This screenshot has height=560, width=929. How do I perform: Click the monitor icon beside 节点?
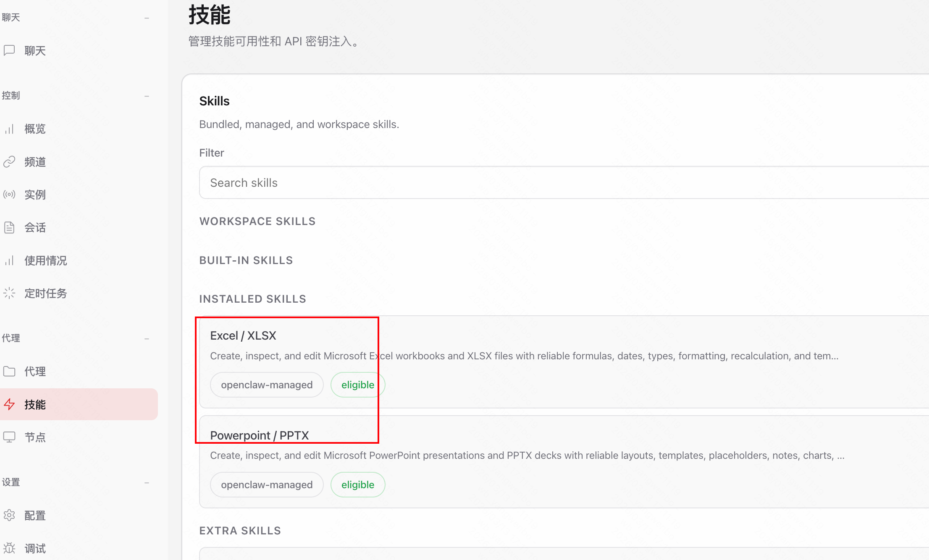(9, 437)
